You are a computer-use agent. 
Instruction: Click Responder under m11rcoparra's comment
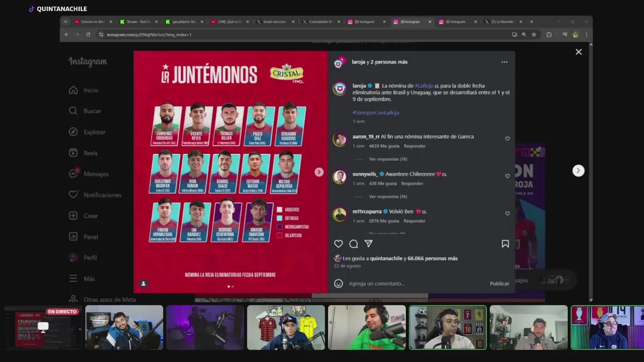[x=415, y=221]
